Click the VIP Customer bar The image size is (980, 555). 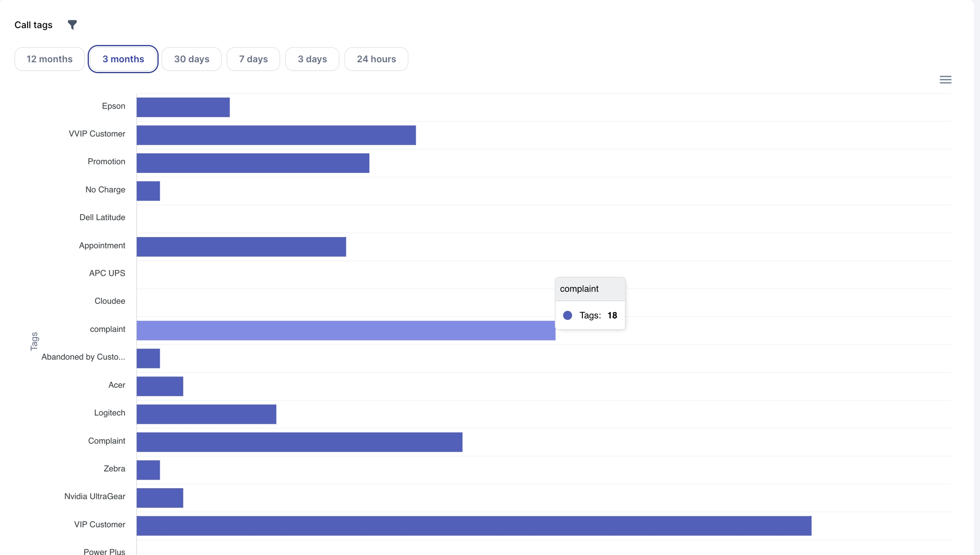point(473,526)
